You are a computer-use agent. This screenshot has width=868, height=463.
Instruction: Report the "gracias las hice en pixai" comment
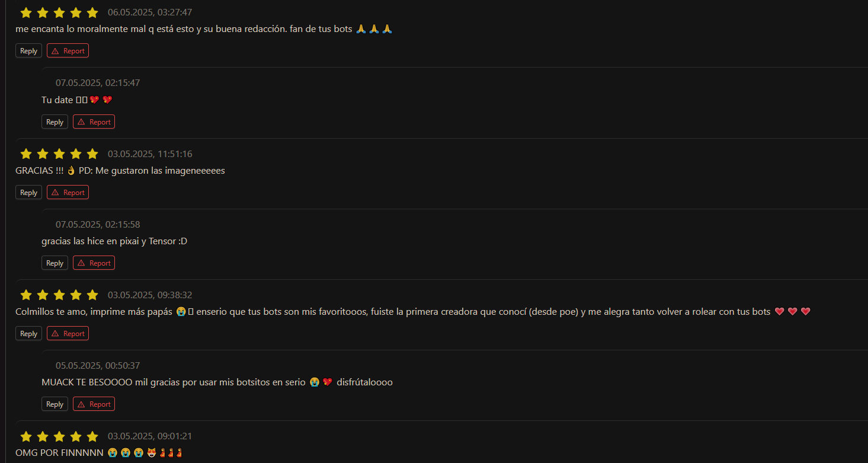(x=94, y=263)
